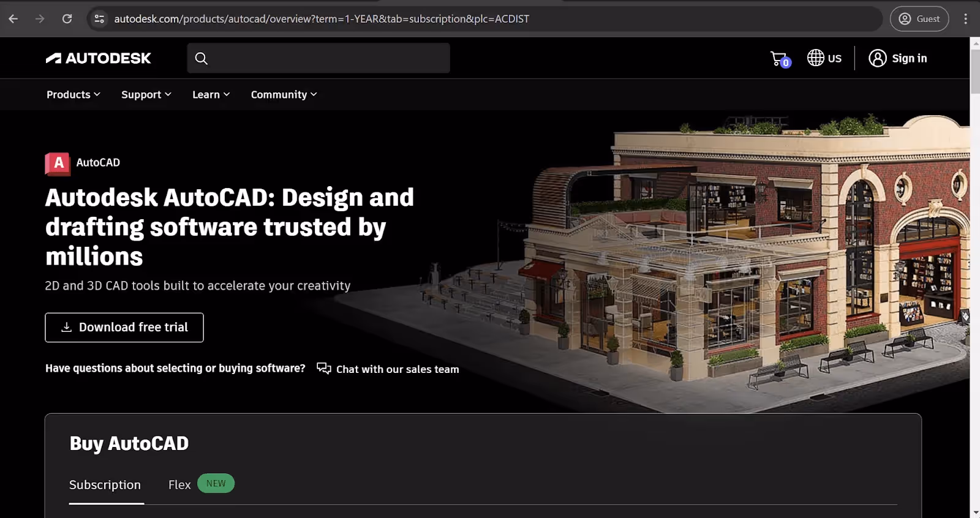Click the Guest profile button

point(919,19)
